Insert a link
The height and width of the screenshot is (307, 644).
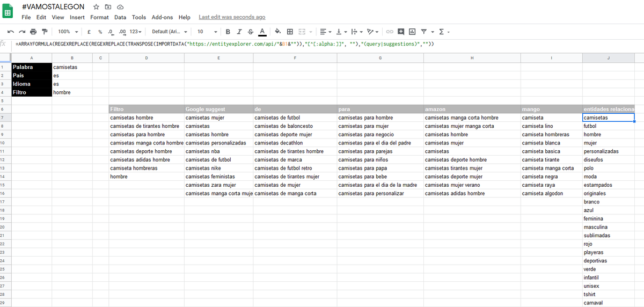390,32
